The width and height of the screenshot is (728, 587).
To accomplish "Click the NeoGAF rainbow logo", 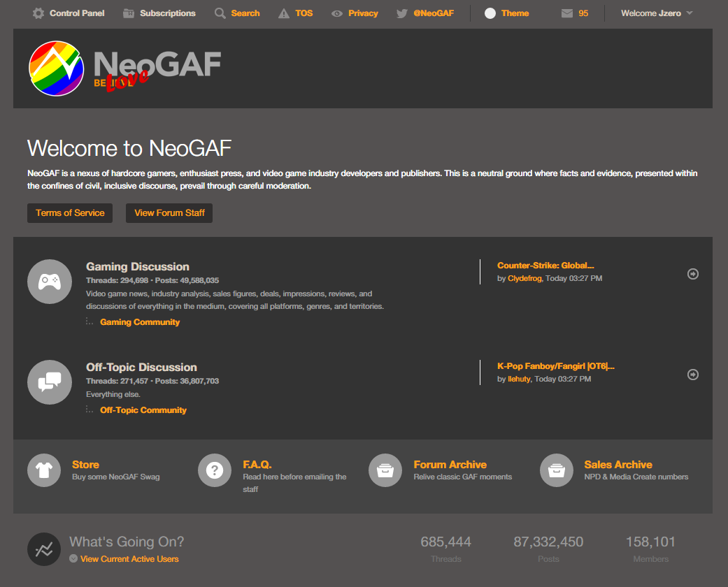I will click(x=56, y=68).
